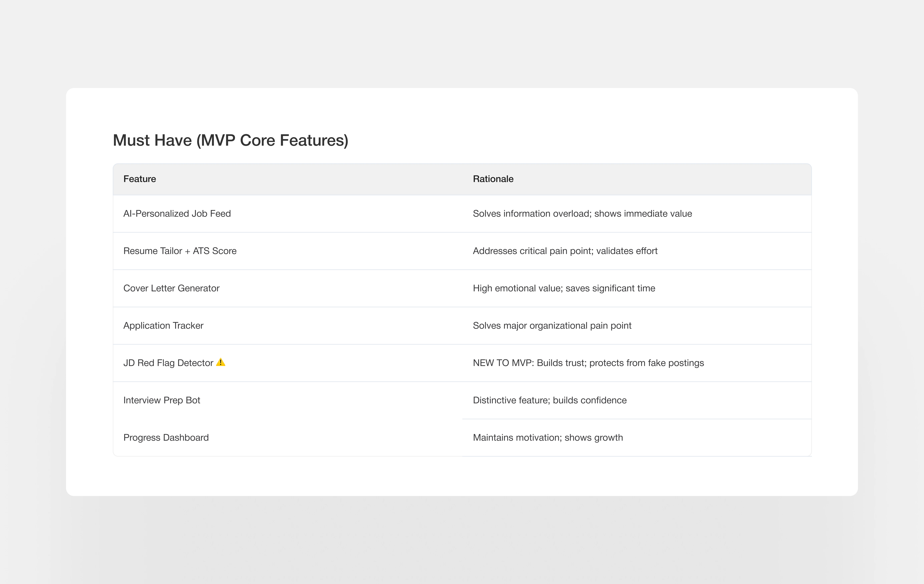Click the plus sign before 'ATS Score'

(x=187, y=251)
